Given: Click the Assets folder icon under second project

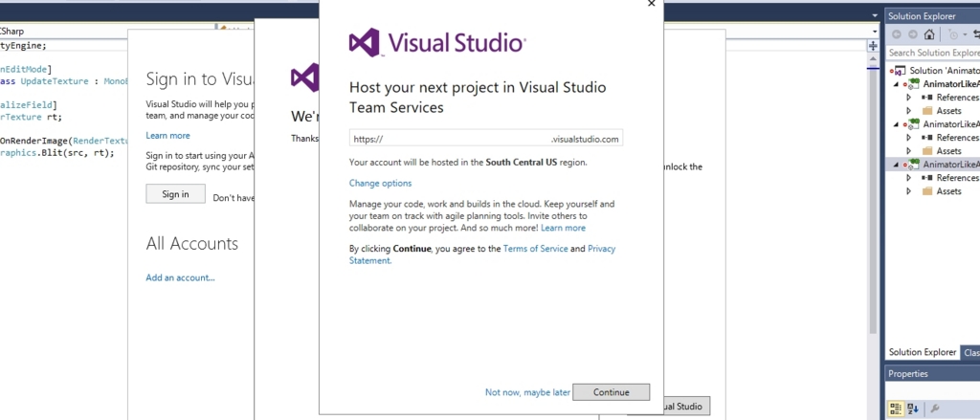Looking at the screenshot, I should 927,150.
